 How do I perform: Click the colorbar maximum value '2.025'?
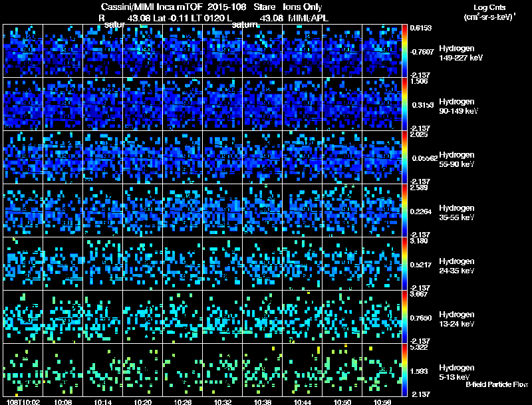tap(419, 134)
